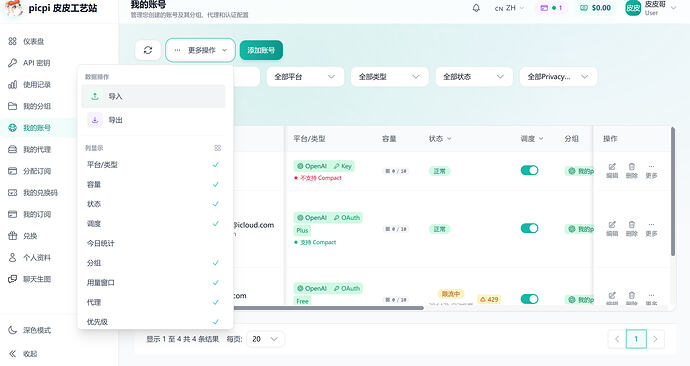Disable scheduling for the OpenAI Key account

pos(529,170)
